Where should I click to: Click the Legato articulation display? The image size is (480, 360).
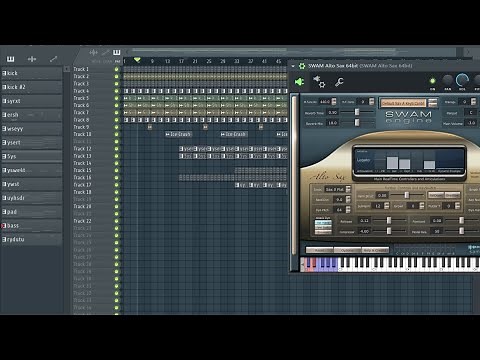point(363,160)
